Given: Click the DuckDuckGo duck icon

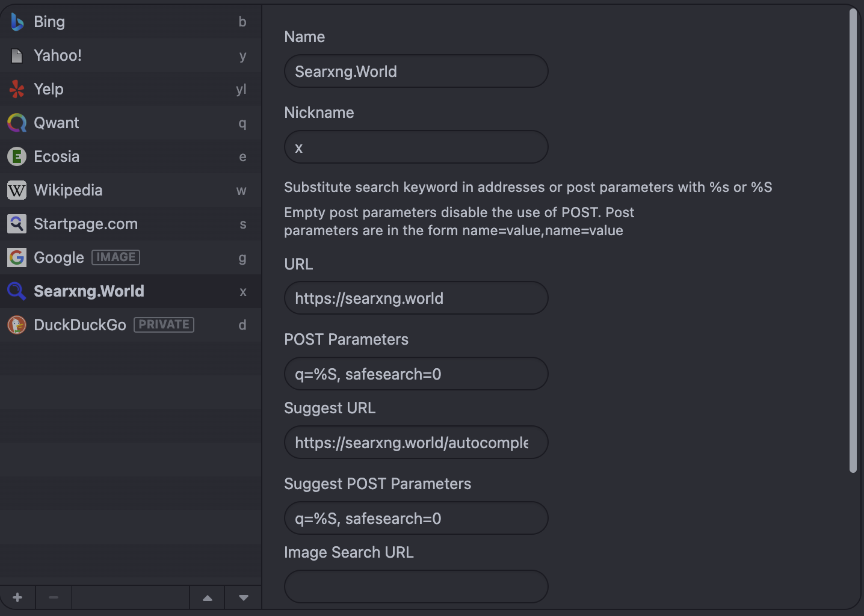Looking at the screenshot, I should pyautogui.click(x=17, y=325).
